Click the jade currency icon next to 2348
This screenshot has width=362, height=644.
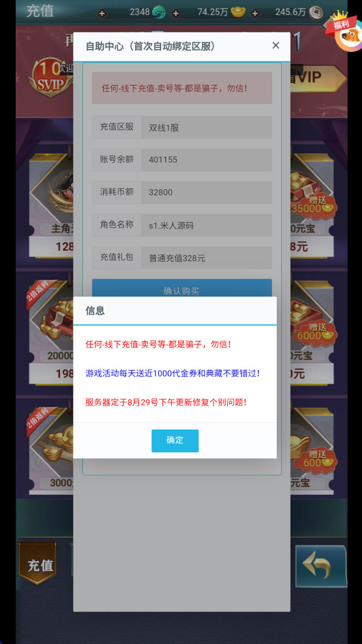[159, 12]
